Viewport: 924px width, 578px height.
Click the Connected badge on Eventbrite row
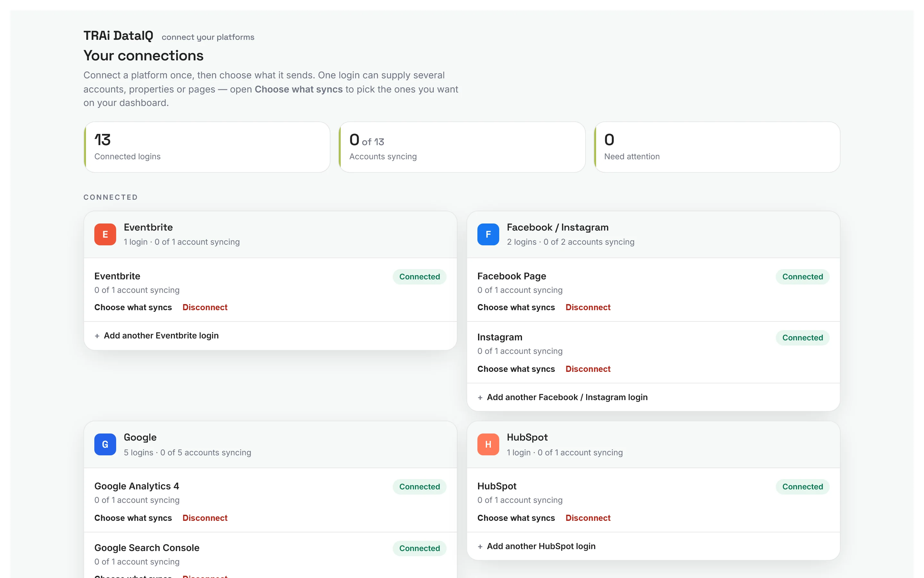[419, 277]
